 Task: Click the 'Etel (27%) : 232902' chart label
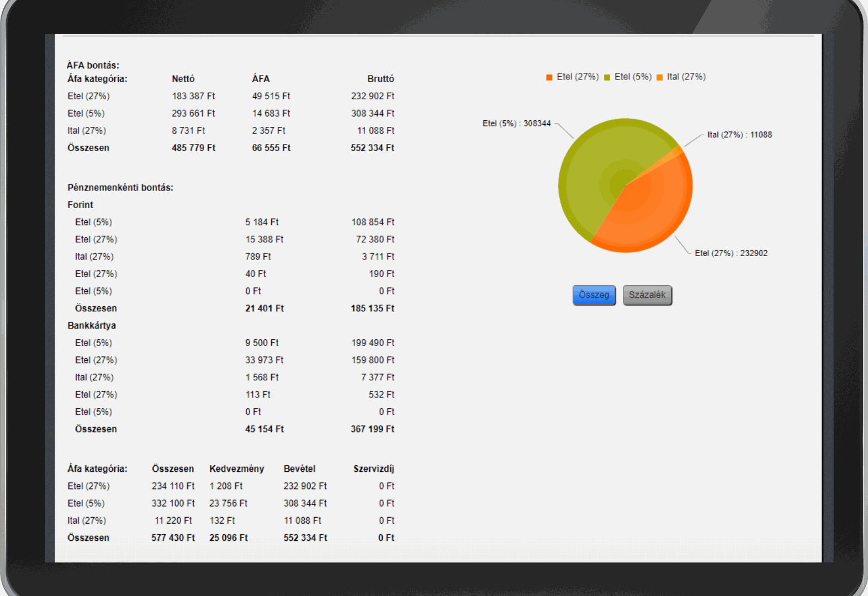click(731, 253)
